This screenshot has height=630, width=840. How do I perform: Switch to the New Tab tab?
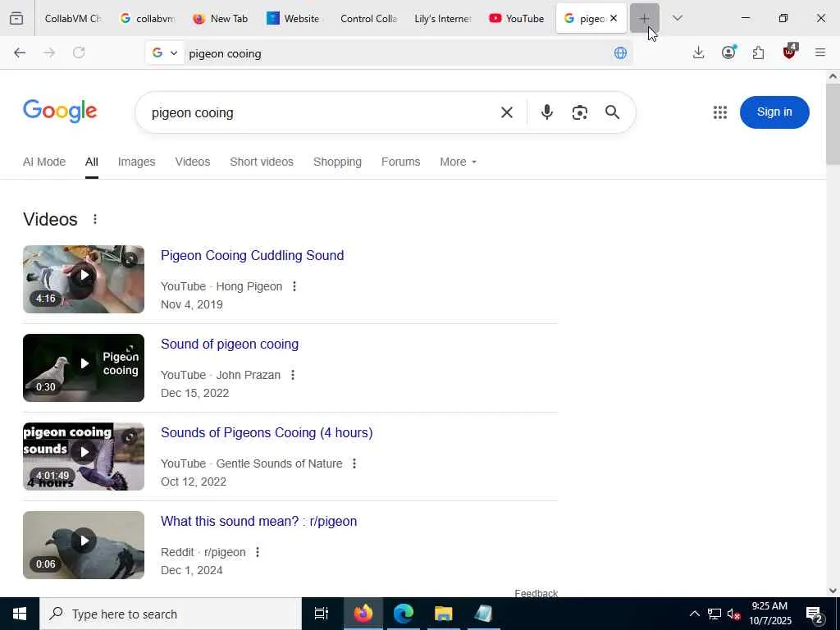click(221, 19)
